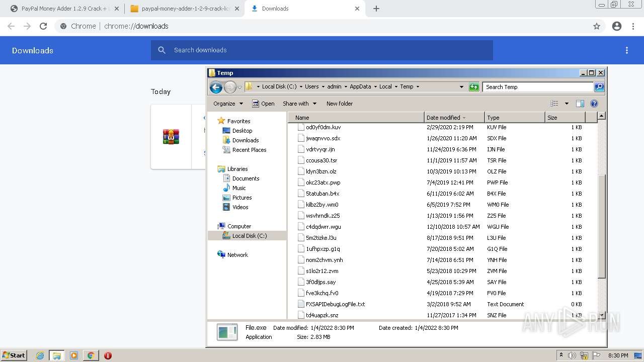The height and width of the screenshot is (362, 644).
Task: Click the file list scroll-up arrow
Action: 601,116
